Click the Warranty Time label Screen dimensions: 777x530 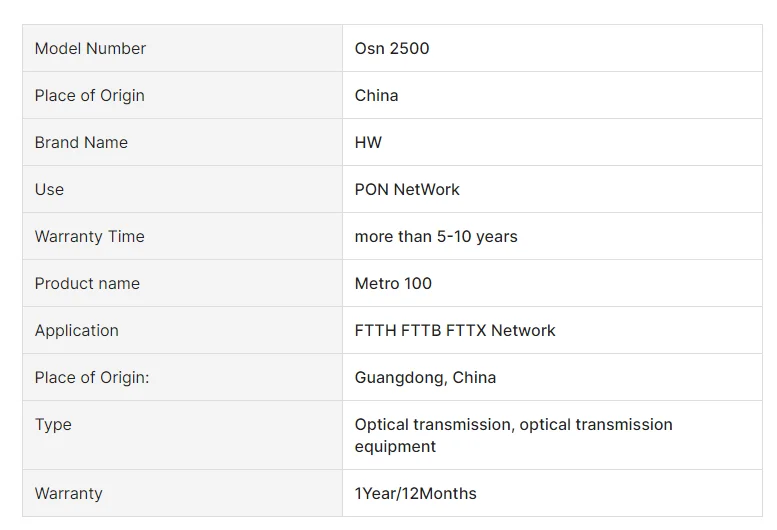(90, 237)
